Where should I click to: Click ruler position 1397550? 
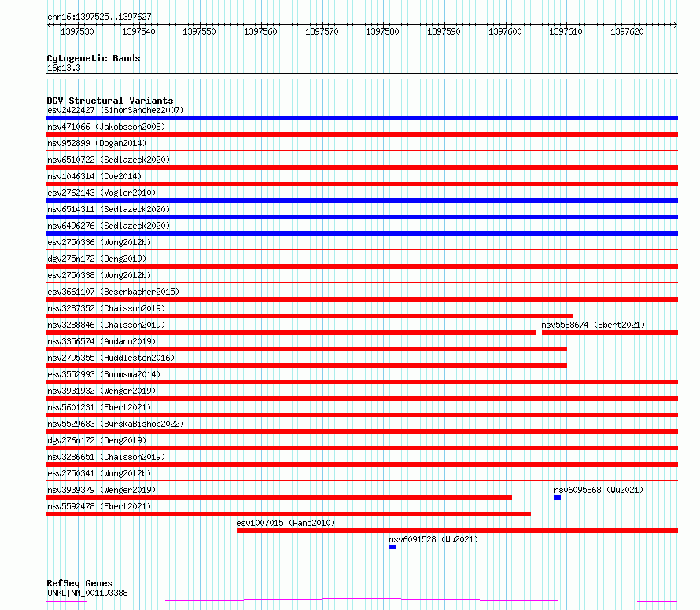199,31
